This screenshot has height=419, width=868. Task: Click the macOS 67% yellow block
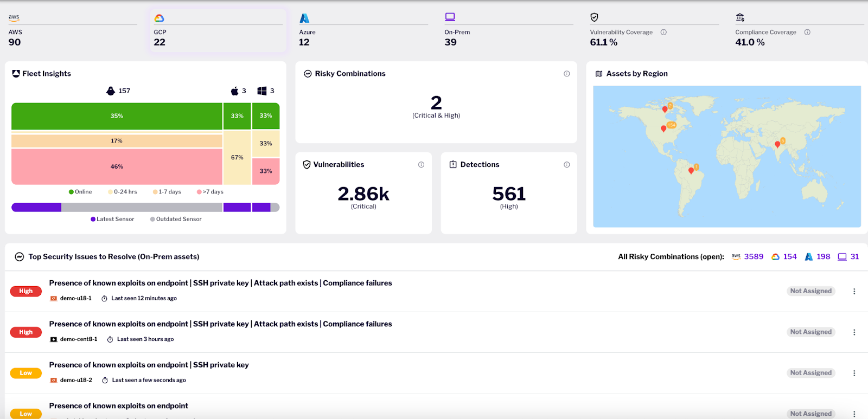tap(237, 157)
